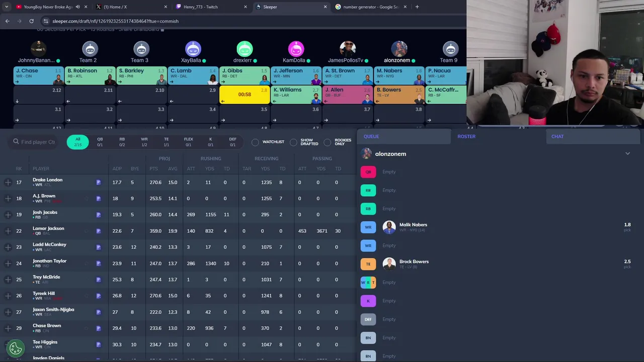Screen dimensions: 644x362
Task: Open a new browser tab
Action: pyautogui.click(x=417, y=7)
